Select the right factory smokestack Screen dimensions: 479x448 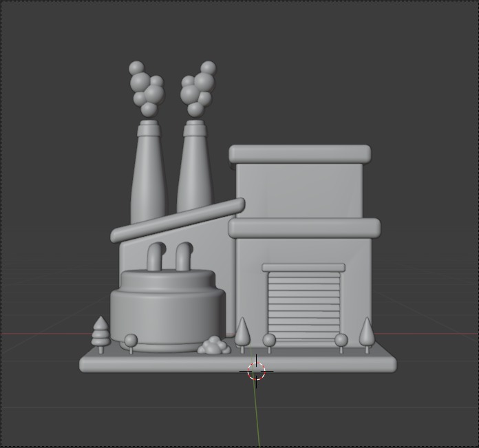click(x=195, y=167)
